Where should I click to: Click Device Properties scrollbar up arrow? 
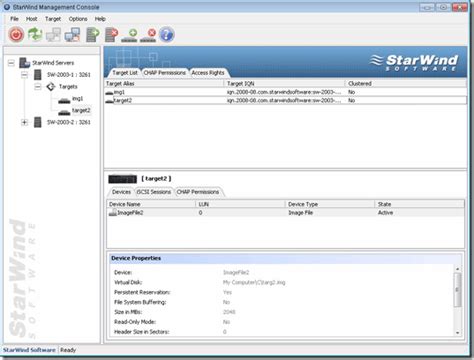[x=458, y=269]
